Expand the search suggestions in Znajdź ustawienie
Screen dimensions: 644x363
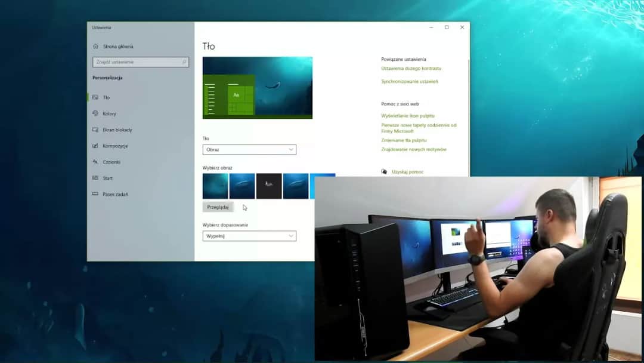[x=140, y=61]
